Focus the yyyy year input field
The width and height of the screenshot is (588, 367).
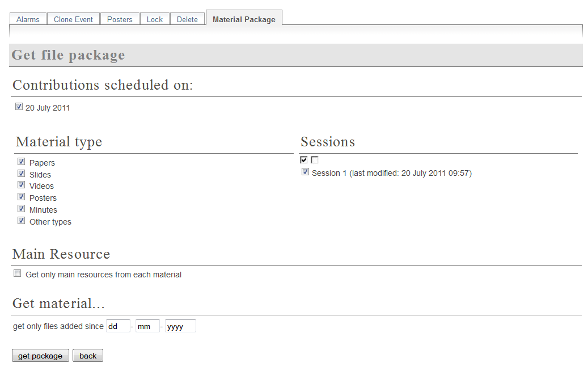tap(180, 326)
